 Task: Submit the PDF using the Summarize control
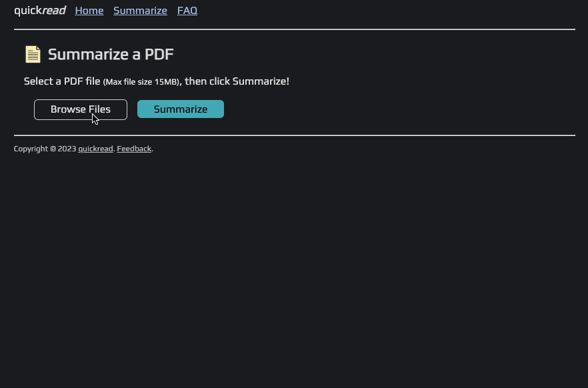click(x=180, y=109)
